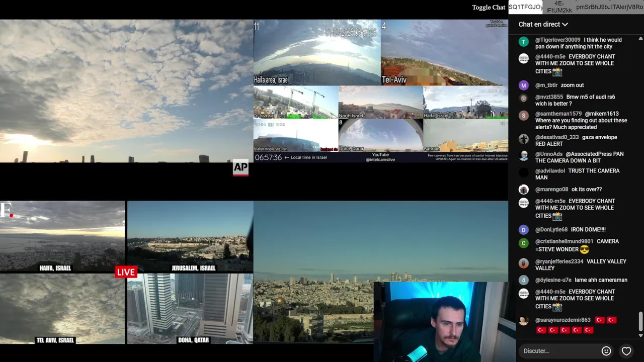The width and height of the screenshot is (644, 362).
Task: Click the 'gaza envelope RED ALERT' message
Action: click(576, 140)
